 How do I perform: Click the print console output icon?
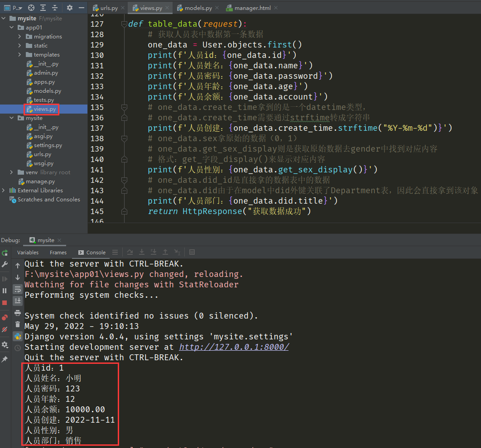click(18, 313)
